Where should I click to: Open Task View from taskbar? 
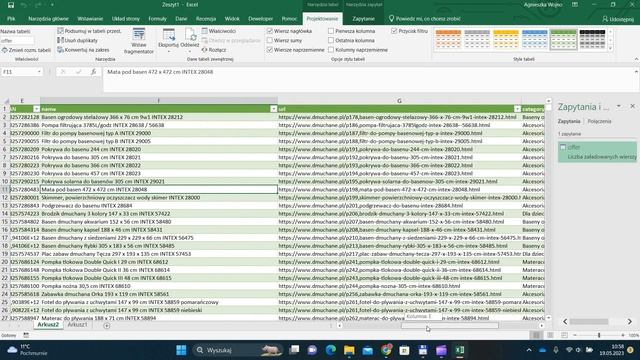click(294, 350)
